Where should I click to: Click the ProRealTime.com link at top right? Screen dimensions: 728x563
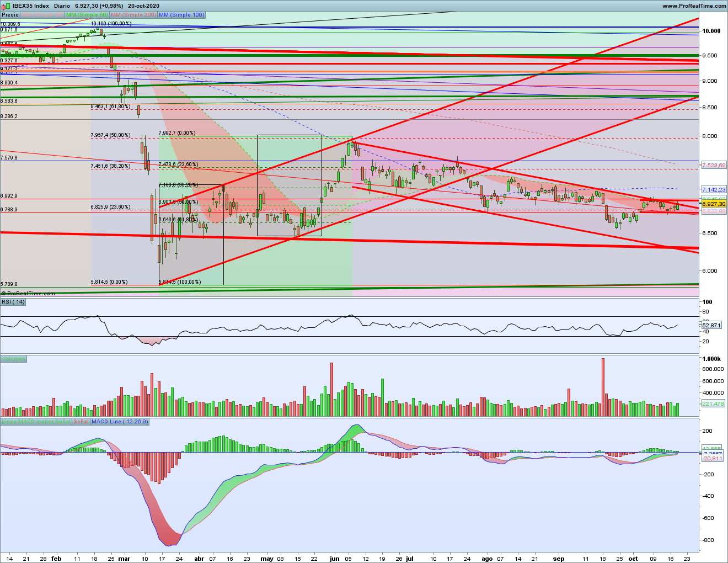(694, 6)
